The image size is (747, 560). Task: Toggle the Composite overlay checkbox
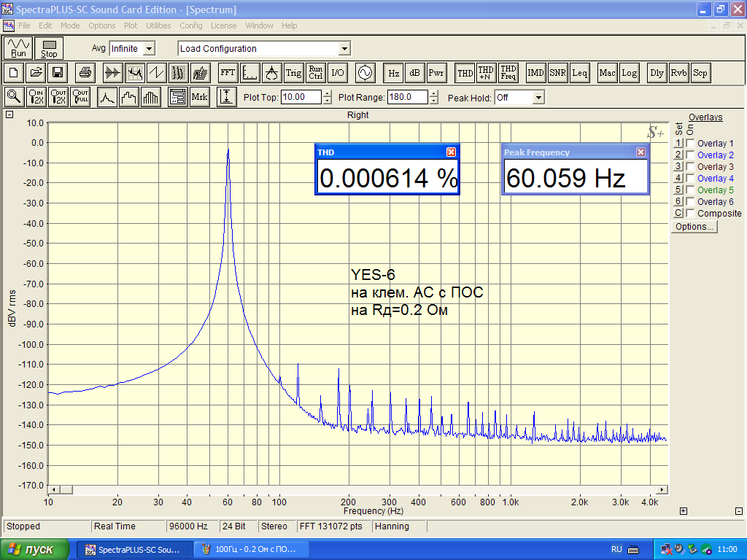[x=690, y=214]
